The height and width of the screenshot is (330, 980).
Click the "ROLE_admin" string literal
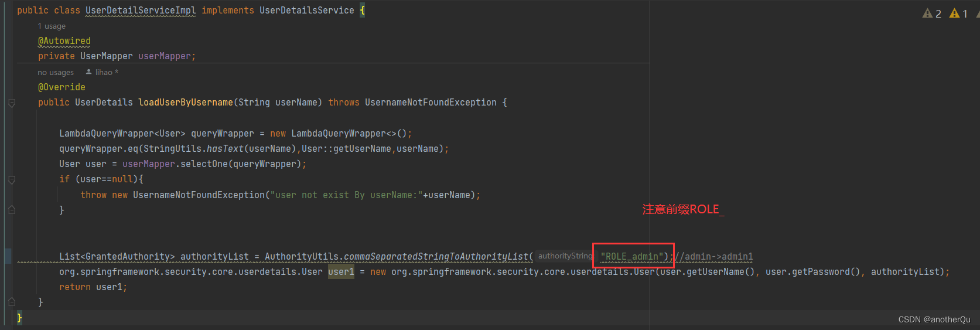click(x=632, y=257)
